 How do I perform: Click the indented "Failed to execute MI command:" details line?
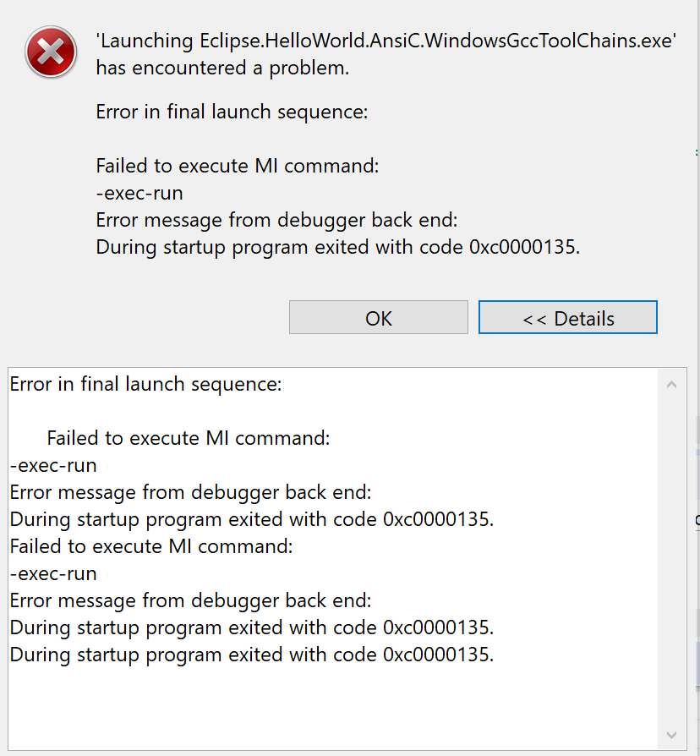(x=188, y=438)
